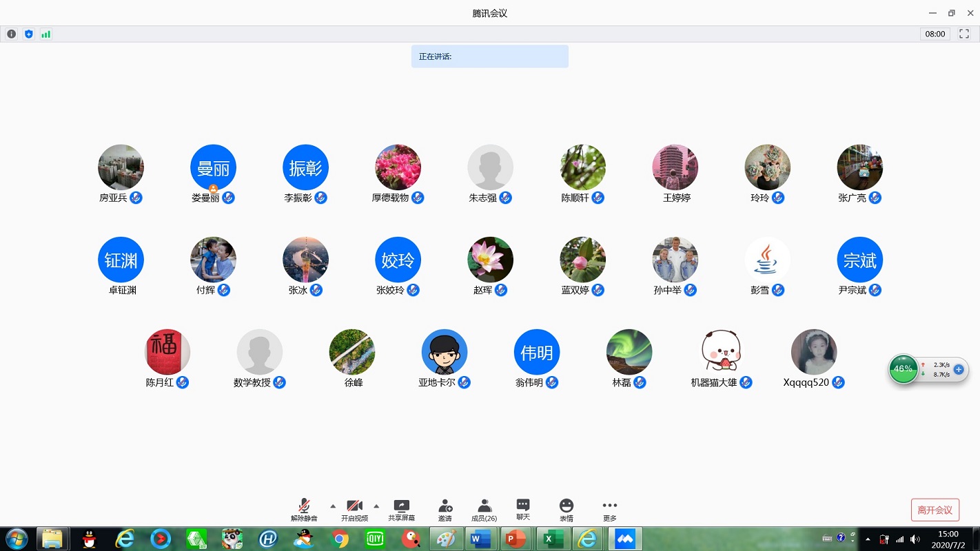The height and width of the screenshot is (551, 980).
Task: Expand the video options arrow
Action: pyautogui.click(x=376, y=506)
